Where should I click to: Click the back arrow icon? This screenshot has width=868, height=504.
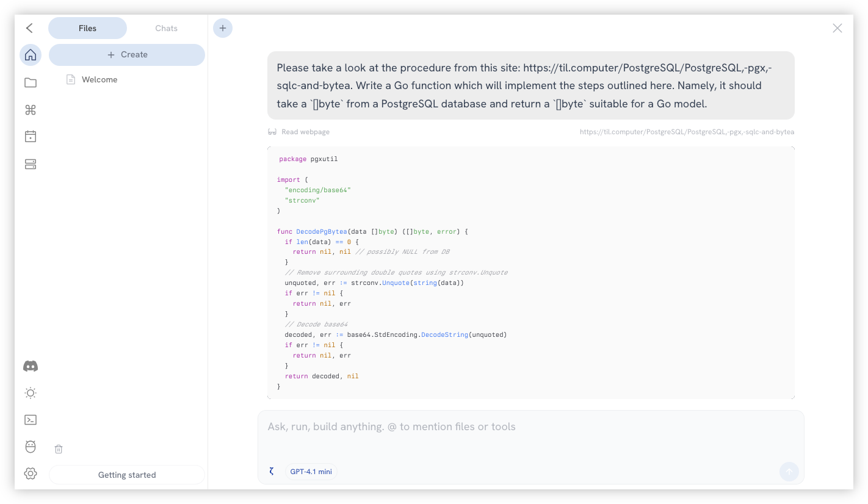[x=29, y=28]
